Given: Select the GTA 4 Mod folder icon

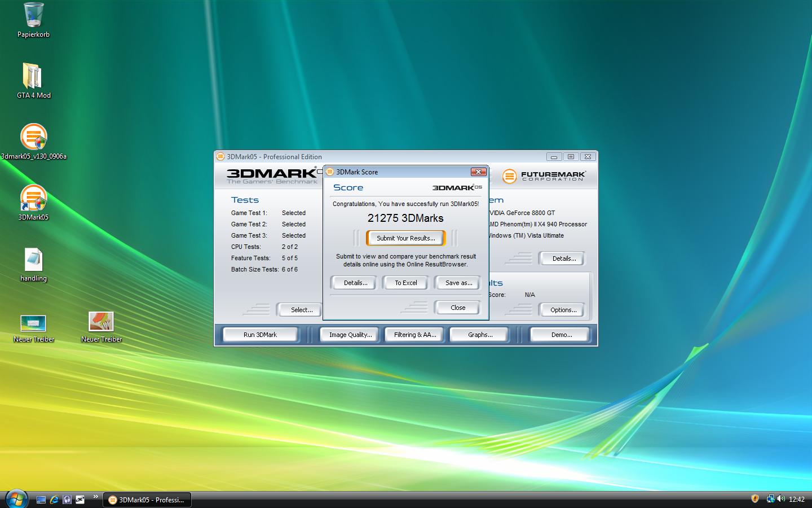Looking at the screenshot, I should 33,81.
